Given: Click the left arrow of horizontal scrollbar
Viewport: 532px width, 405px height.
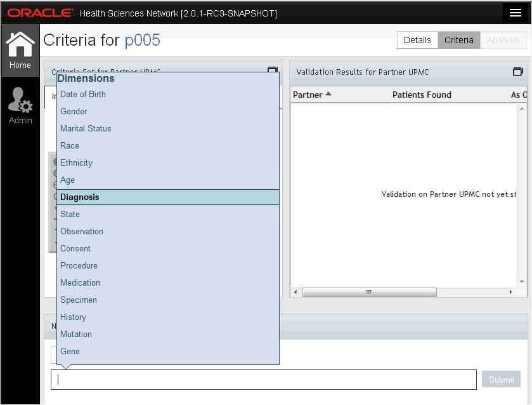Looking at the screenshot, I should pos(295,292).
